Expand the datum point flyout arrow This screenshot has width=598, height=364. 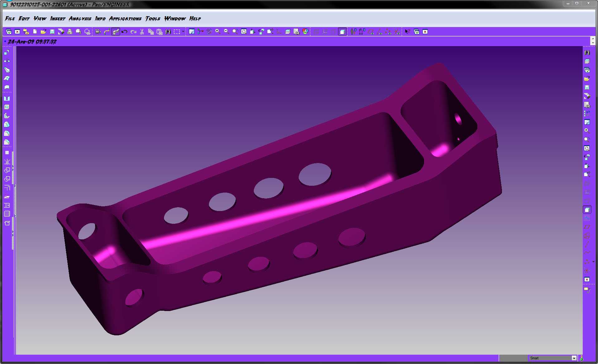click(x=593, y=262)
